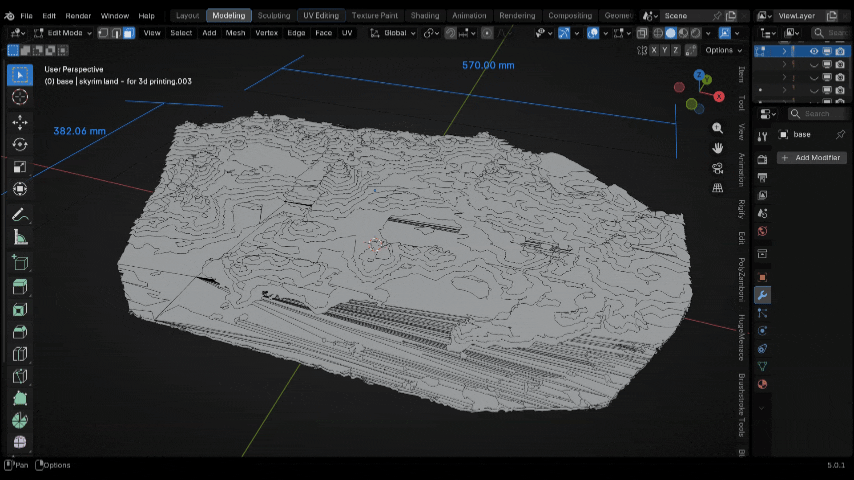This screenshot has height=480, width=854.
Task: Switch to the UV Editing workspace tab
Action: pyautogui.click(x=321, y=16)
